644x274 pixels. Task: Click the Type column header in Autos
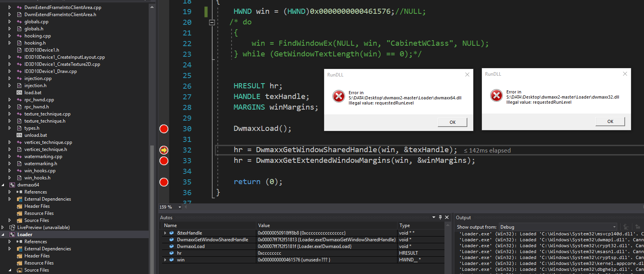421,226
